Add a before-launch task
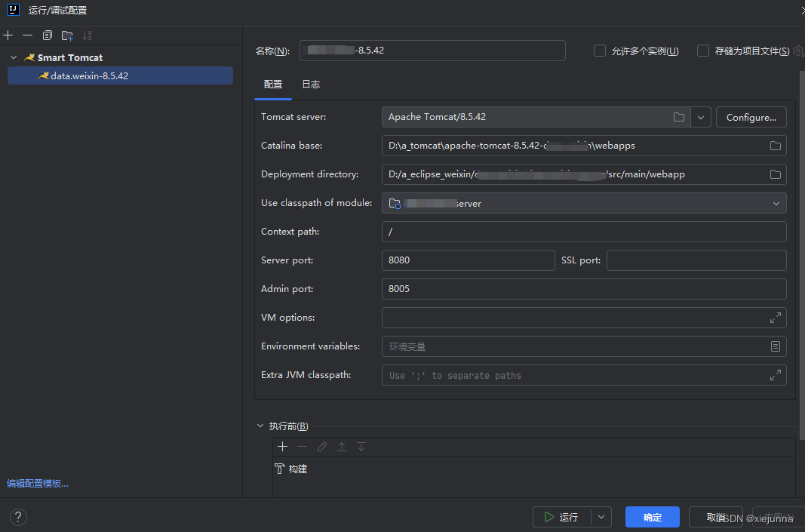 (282, 446)
